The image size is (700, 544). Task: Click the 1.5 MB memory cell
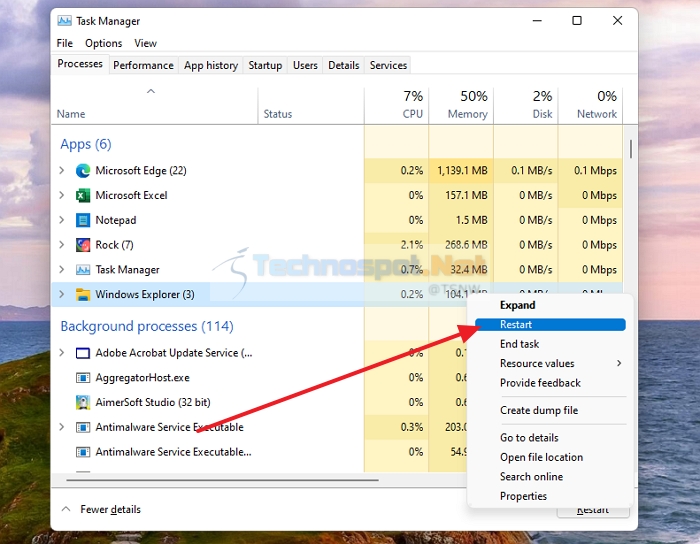[x=461, y=220]
